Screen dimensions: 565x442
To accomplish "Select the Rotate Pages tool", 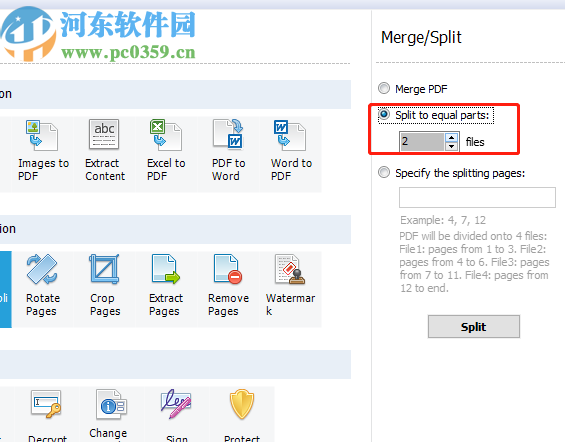I will [x=42, y=289].
